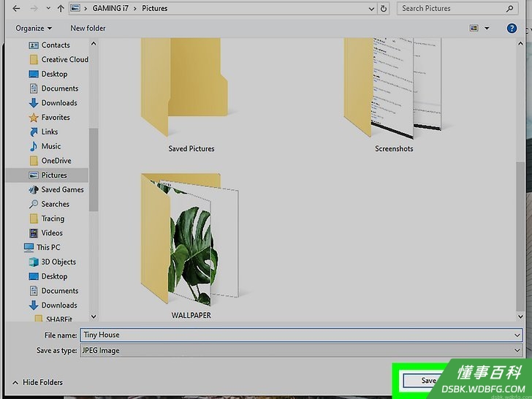Refresh the Pictures folder listing
The width and height of the screenshot is (532, 399).
384,9
